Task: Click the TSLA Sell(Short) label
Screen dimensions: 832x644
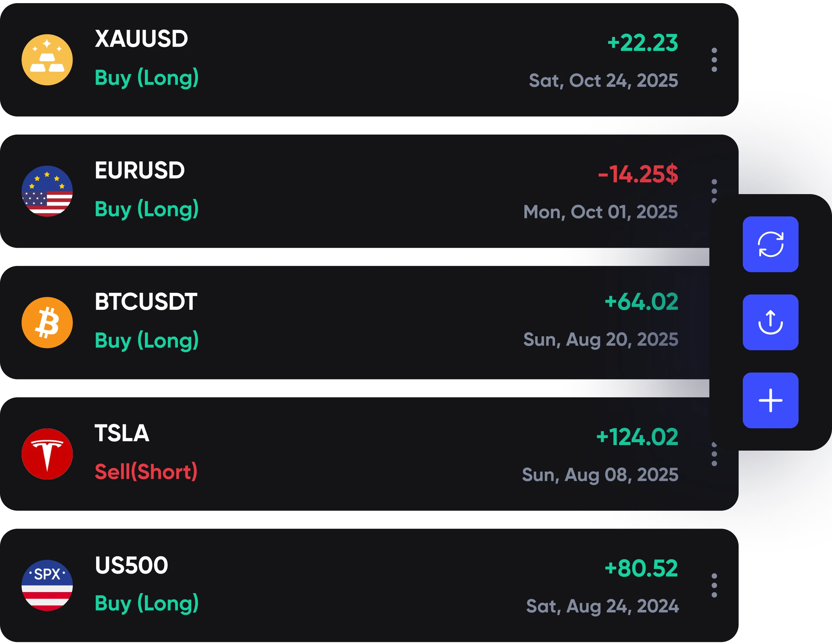Action: 146,472
